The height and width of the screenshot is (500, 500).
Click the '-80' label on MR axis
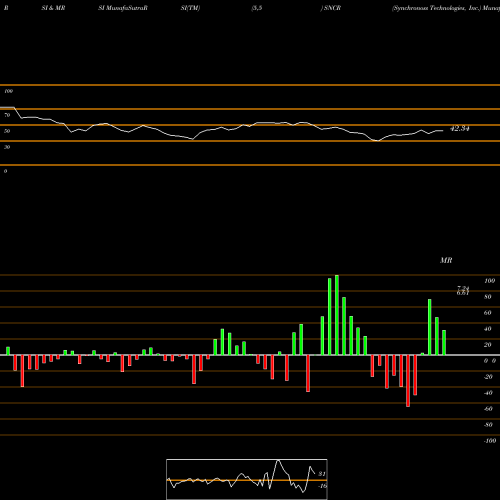(488, 425)
